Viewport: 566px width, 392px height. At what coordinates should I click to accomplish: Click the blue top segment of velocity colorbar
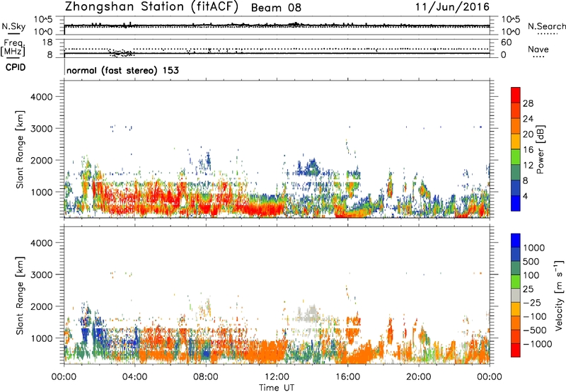516,241
